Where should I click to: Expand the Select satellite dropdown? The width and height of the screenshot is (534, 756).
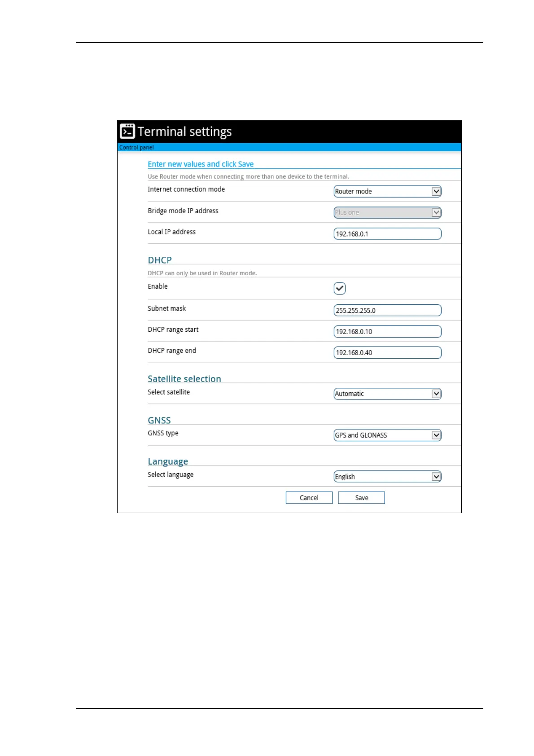[x=387, y=394]
